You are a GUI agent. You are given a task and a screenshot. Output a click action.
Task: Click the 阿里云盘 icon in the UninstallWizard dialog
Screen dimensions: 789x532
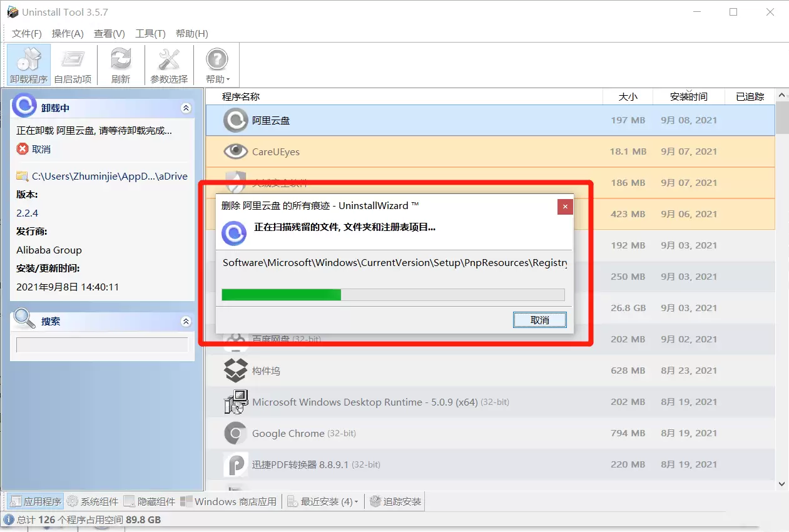(235, 233)
